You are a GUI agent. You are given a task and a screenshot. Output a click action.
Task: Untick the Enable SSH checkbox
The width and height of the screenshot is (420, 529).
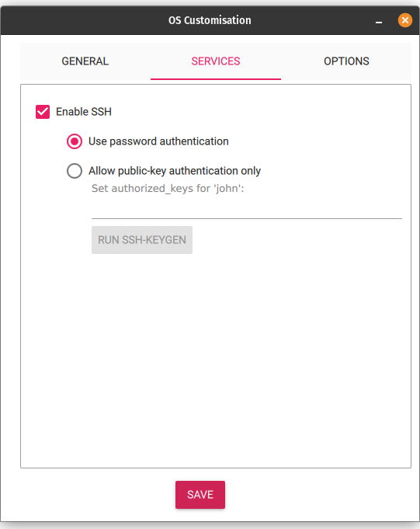[x=43, y=112]
